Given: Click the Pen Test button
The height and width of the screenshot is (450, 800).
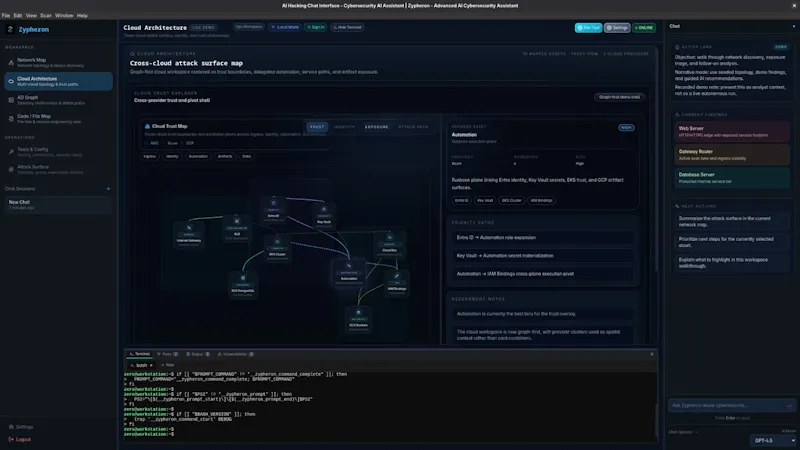Looking at the screenshot, I should pyautogui.click(x=588, y=28).
